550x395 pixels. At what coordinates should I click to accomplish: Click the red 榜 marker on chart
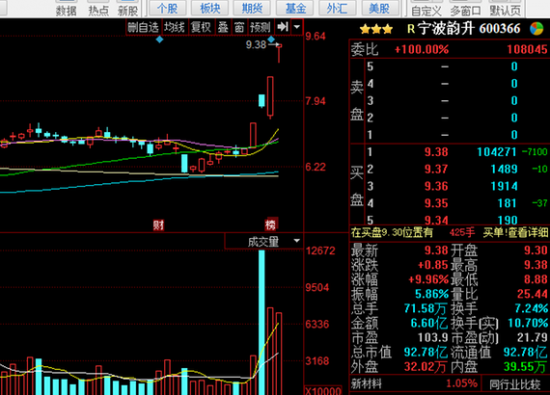[270, 225]
